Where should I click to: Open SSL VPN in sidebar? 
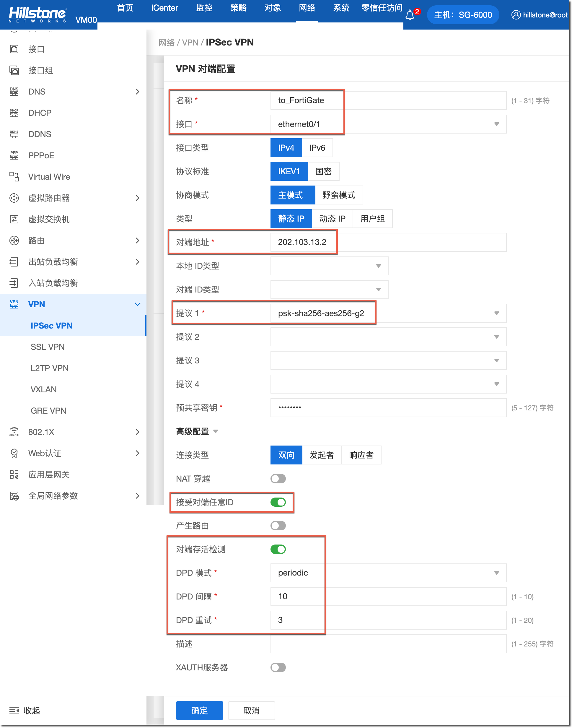(48, 347)
